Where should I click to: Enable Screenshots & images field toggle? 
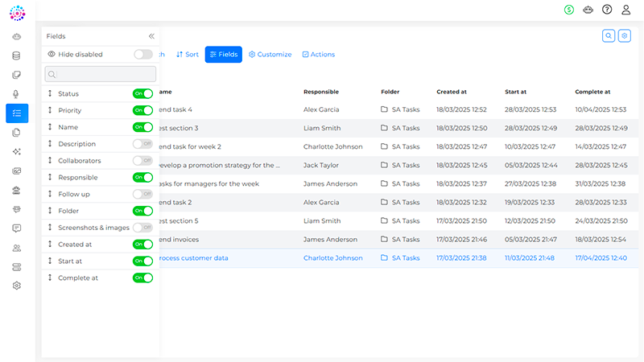tap(142, 228)
